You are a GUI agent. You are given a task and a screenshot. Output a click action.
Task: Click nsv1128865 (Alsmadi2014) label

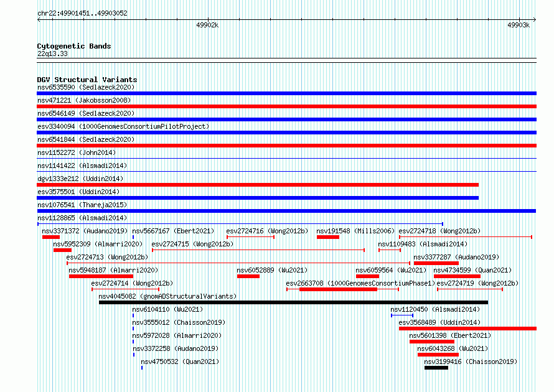point(82,218)
